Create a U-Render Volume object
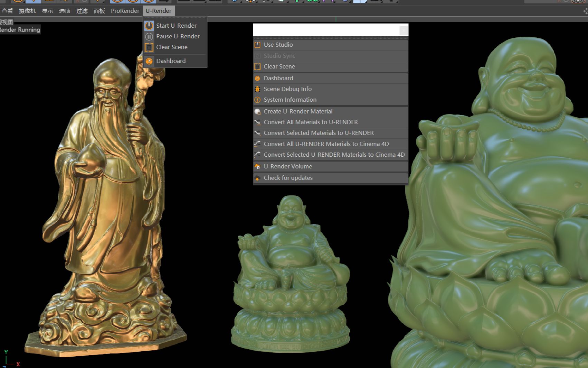The width and height of the screenshot is (588, 368). click(x=331, y=166)
